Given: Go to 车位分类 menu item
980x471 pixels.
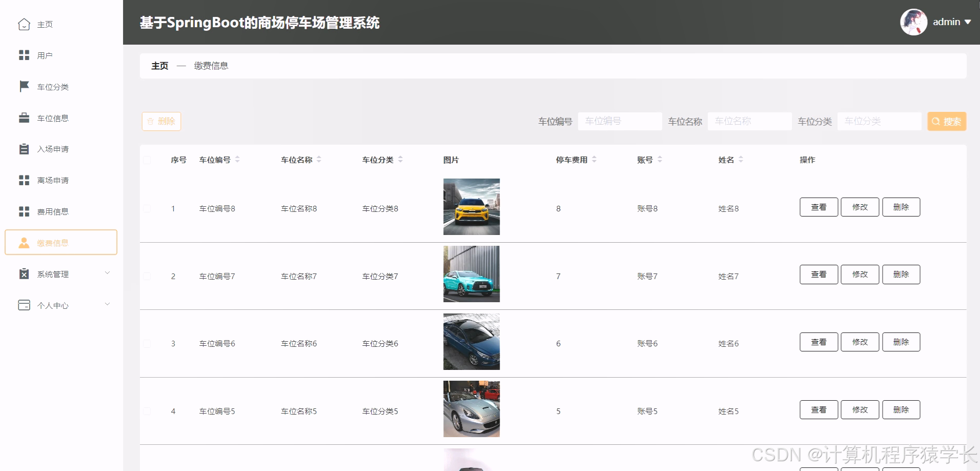Looking at the screenshot, I should (x=53, y=87).
